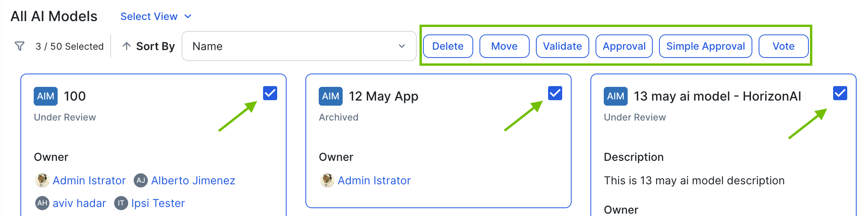
Task: Click AIM badge on 12 May App card
Action: [330, 96]
